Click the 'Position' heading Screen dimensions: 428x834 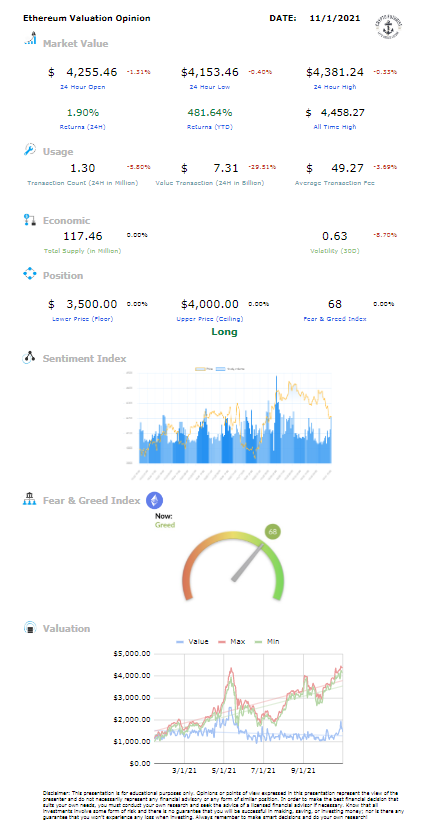click(63, 276)
